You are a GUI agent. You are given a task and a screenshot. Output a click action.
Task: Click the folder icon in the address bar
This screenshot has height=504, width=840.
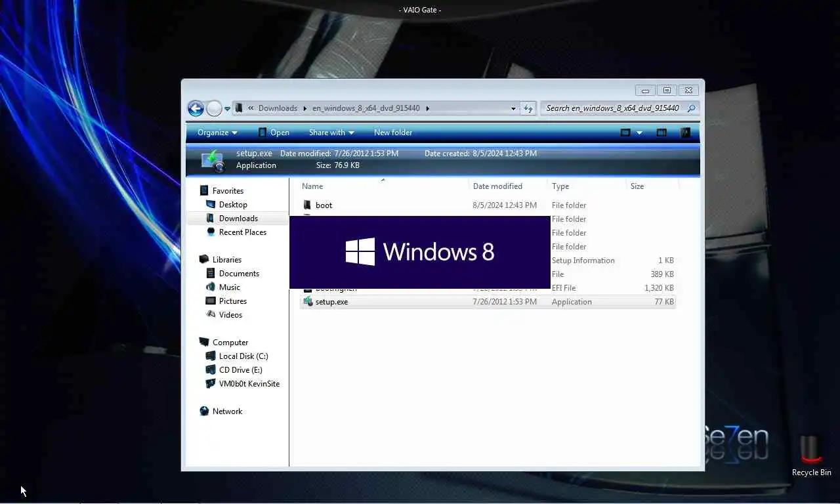point(239,108)
